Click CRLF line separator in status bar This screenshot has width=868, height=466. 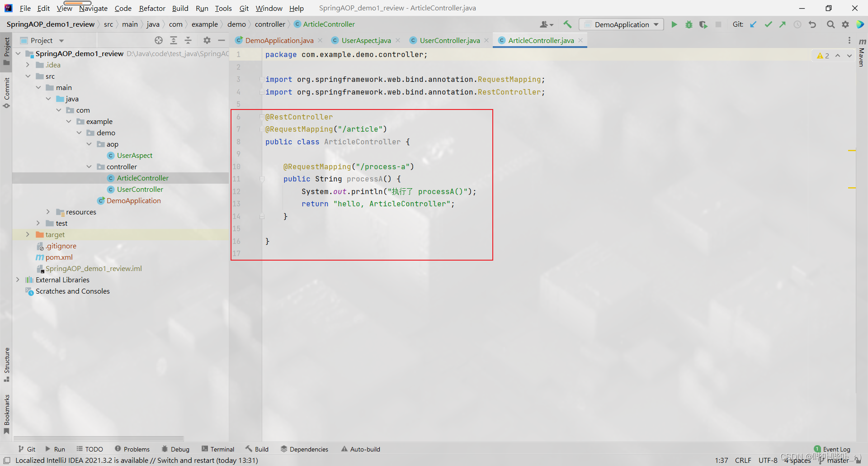(743, 460)
